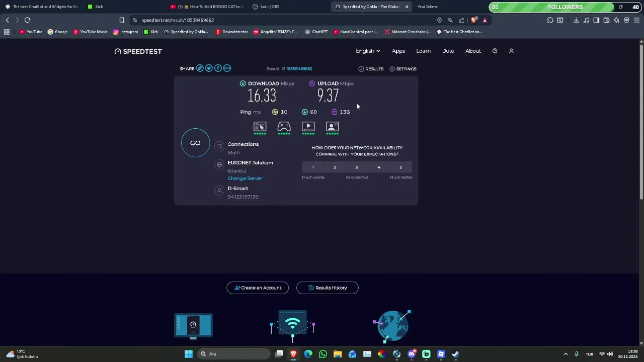Viewport: 644px width, 362px height.
Task: Open the browser extensions puzzle icon
Action: (x=550, y=20)
